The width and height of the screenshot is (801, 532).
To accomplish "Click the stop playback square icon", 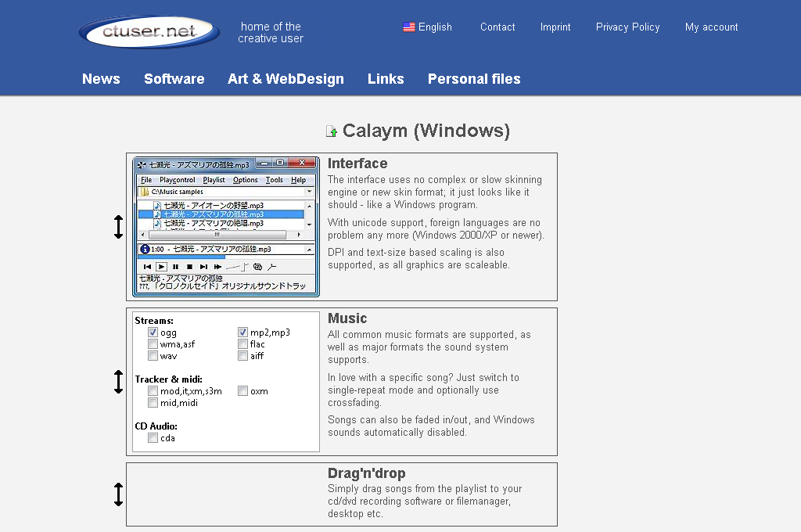I will (x=189, y=267).
